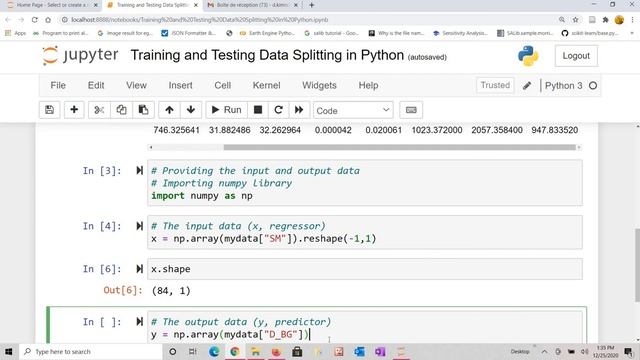Open the Insert menu
This screenshot has width=640, height=360.
(x=180, y=85)
